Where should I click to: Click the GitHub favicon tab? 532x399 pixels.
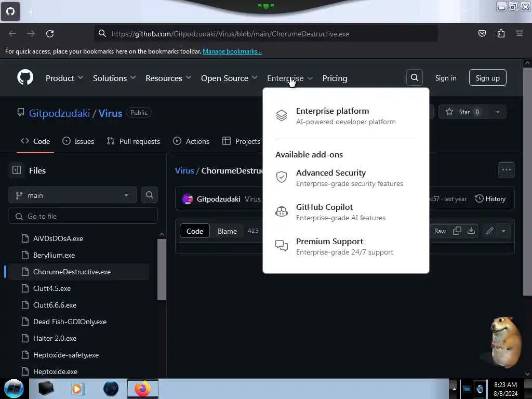(x=10, y=11)
